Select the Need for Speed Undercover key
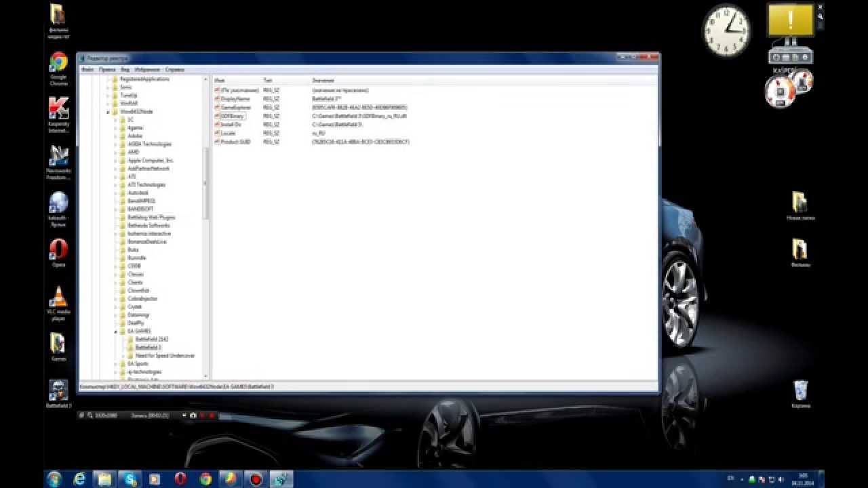The height and width of the screenshot is (488, 868). pyautogui.click(x=165, y=355)
